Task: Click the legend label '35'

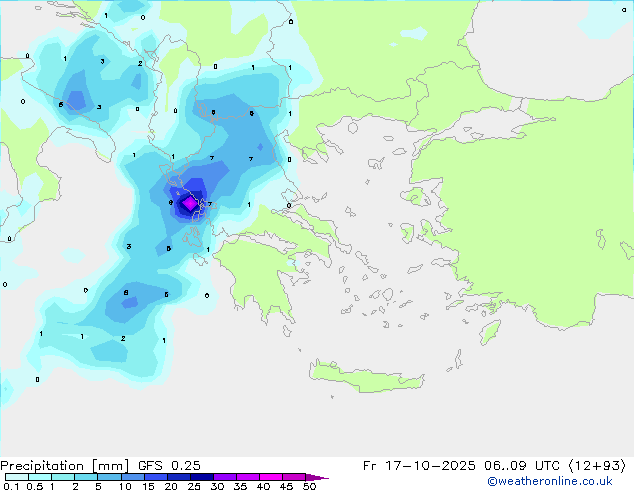Action: 240,486
